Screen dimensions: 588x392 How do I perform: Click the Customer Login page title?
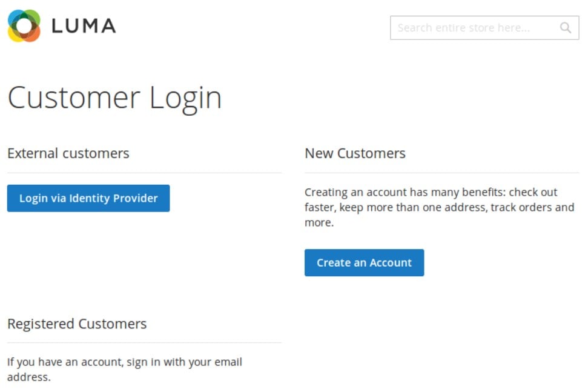click(114, 98)
